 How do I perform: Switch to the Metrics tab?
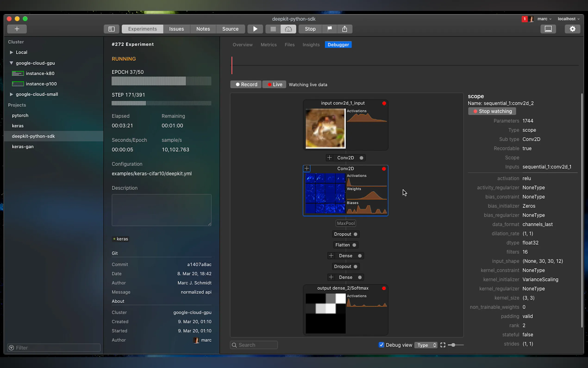[268, 45]
